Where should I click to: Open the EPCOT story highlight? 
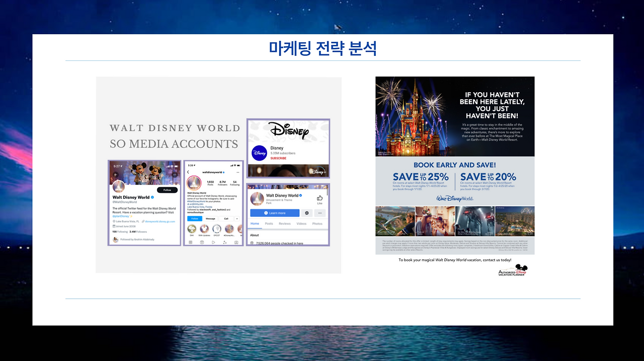click(216, 230)
